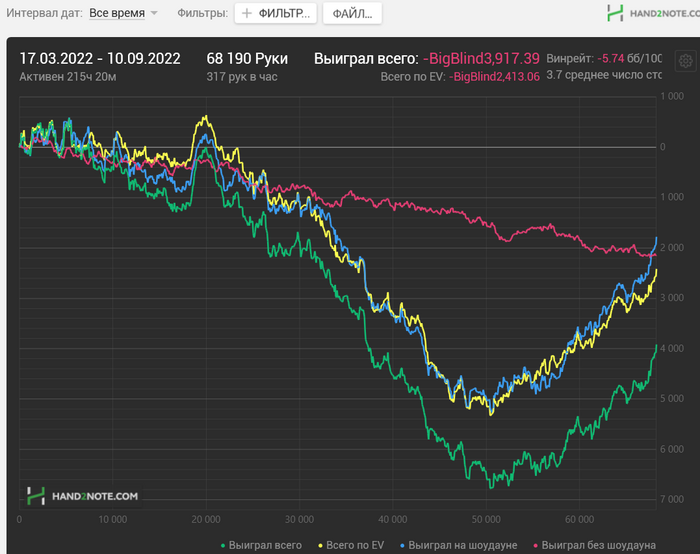Click the '68 190 Руки' hands count
700x554 pixels.
pyautogui.click(x=247, y=59)
